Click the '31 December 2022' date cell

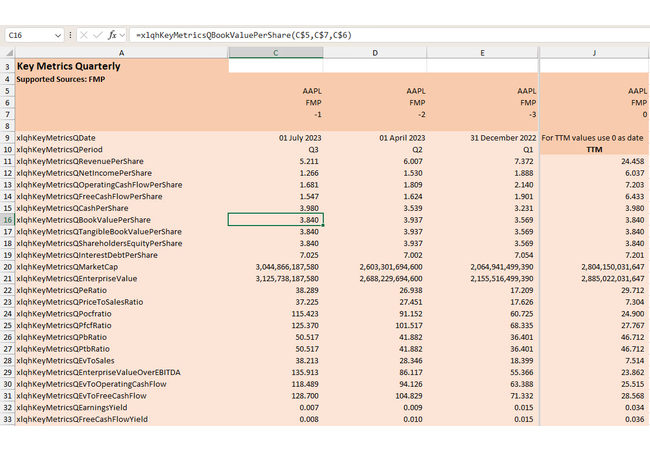[483, 138]
